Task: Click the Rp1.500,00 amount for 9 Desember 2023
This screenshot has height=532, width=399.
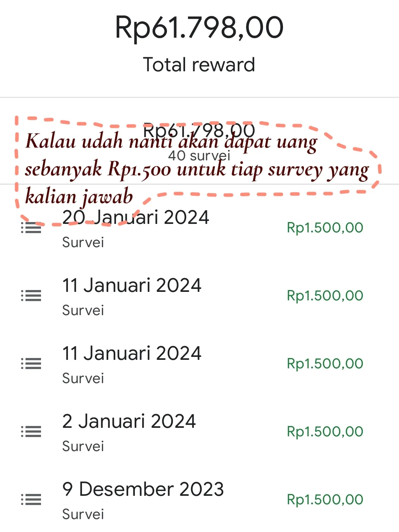Action: coord(325,499)
